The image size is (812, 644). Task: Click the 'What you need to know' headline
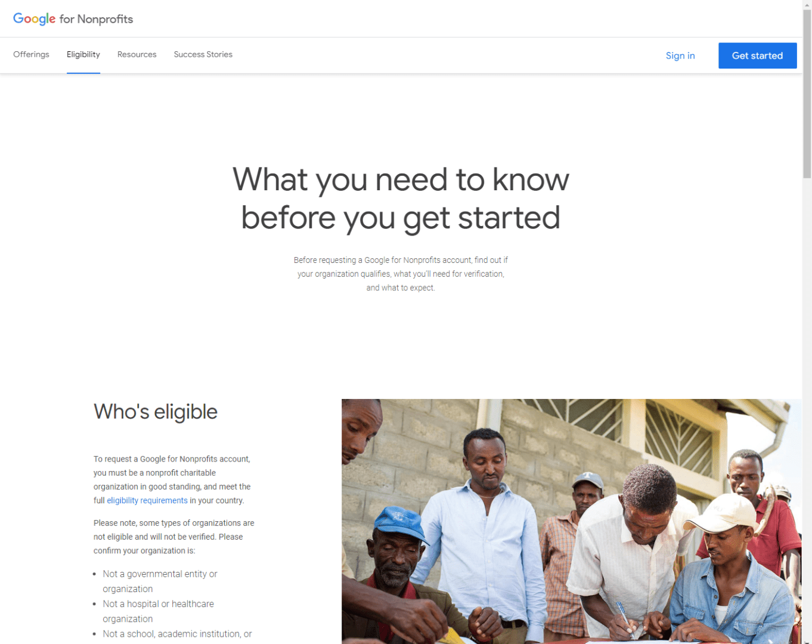point(401,198)
